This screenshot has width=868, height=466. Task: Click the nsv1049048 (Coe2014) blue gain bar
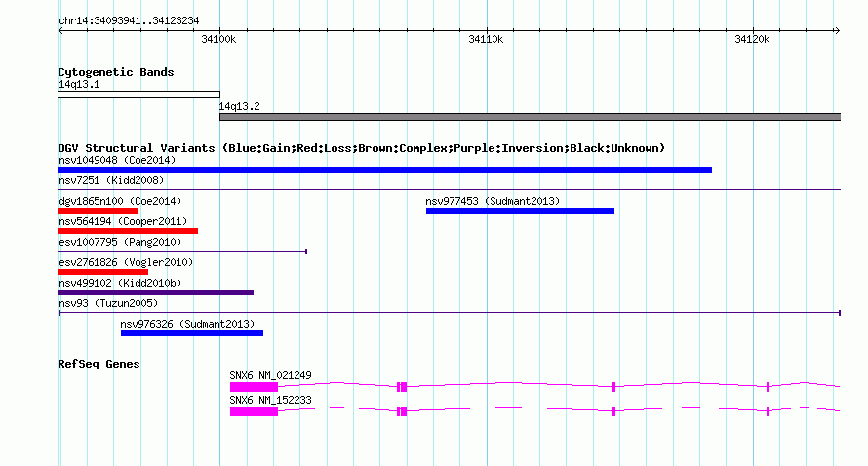[x=384, y=170]
